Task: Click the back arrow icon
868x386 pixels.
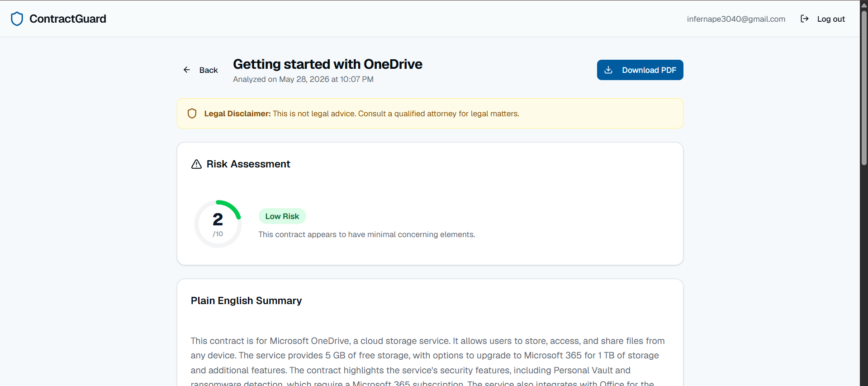Action: (x=187, y=70)
